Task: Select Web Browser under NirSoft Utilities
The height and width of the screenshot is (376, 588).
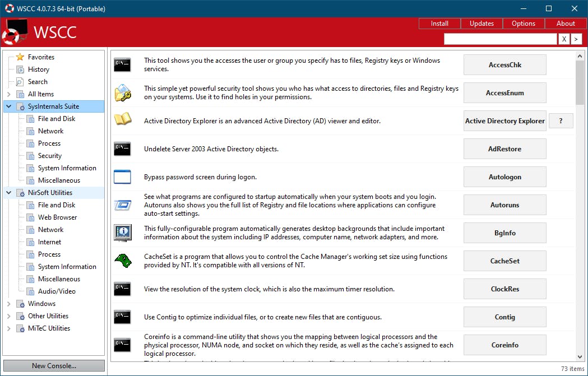Action: pyautogui.click(x=57, y=217)
